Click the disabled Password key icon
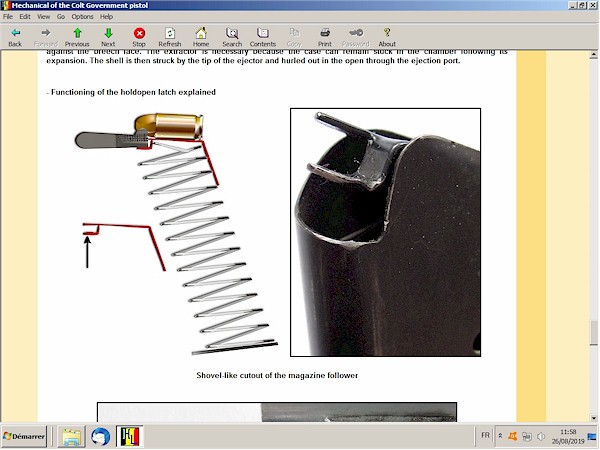This screenshot has height=450, width=600. pos(356,37)
